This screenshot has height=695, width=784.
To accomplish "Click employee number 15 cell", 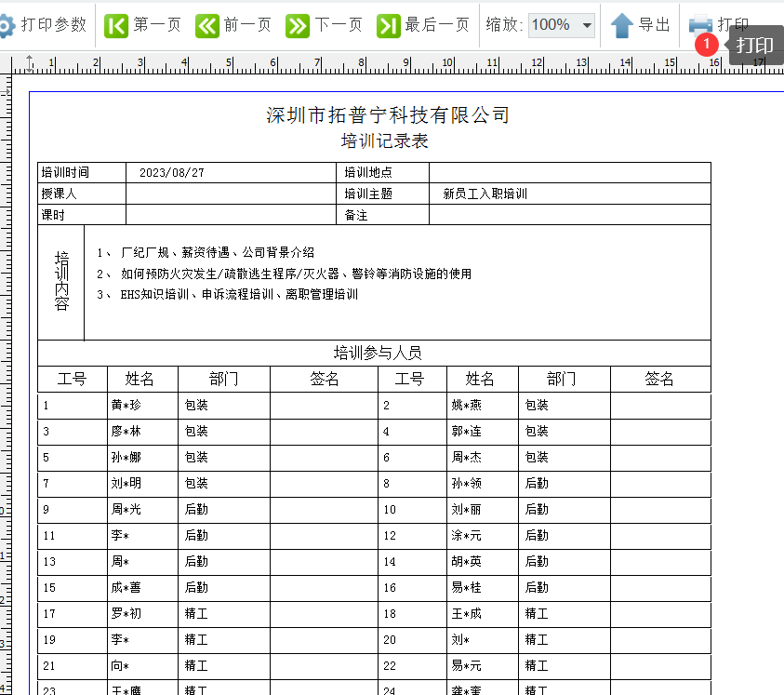I will point(73,588).
